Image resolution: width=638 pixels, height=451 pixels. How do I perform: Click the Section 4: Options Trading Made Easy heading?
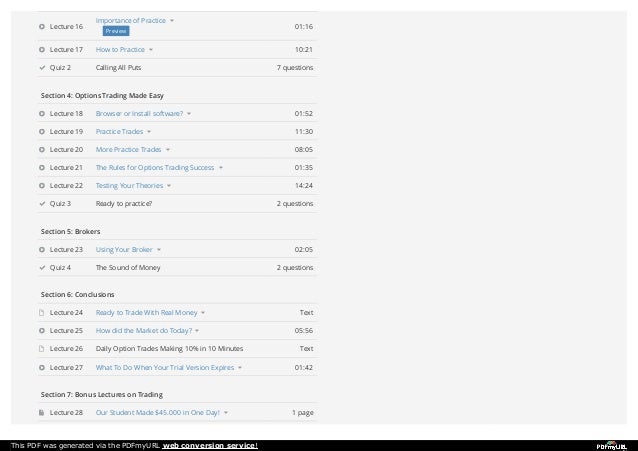(x=102, y=96)
